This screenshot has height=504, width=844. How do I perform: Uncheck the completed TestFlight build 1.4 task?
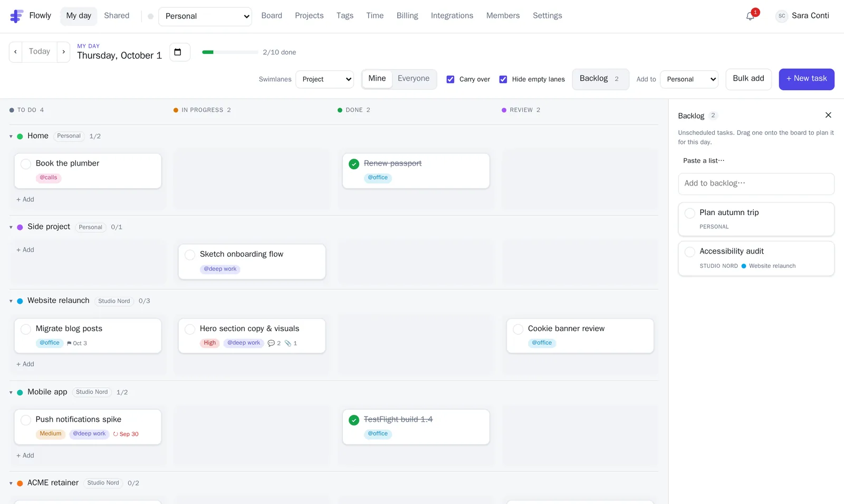[354, 420]
